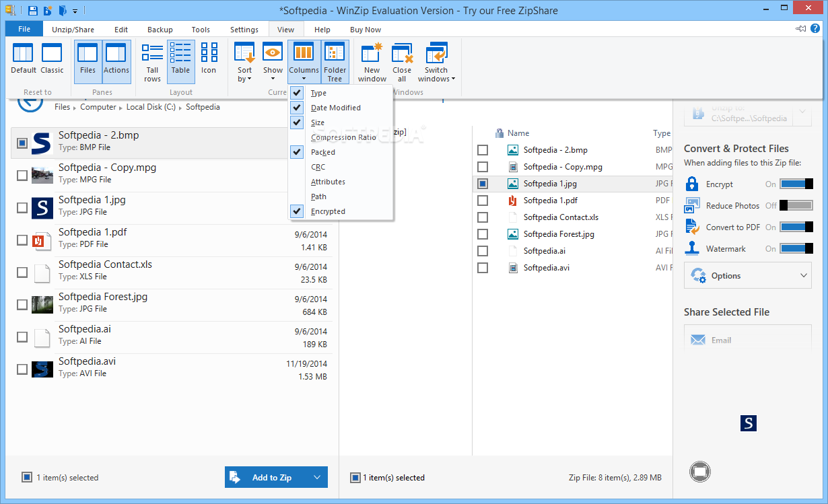
Task: Click the Reduce Photos icon
Action: coord(693,205)
